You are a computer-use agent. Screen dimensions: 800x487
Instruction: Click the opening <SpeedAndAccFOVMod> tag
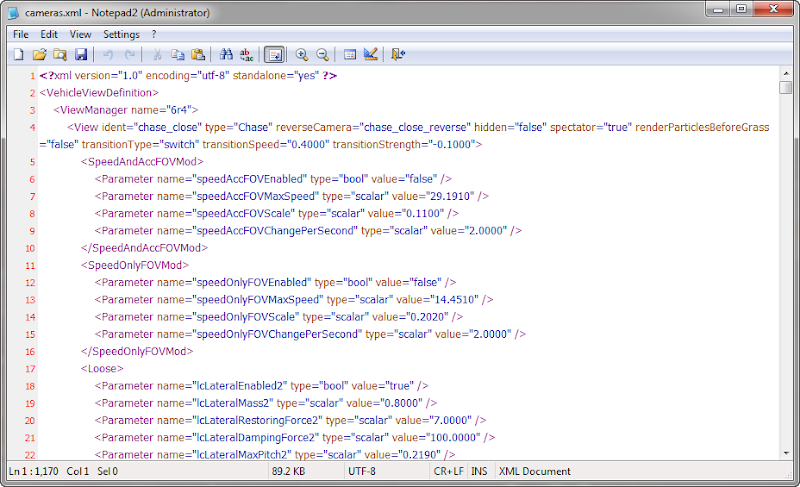(142, 162)
